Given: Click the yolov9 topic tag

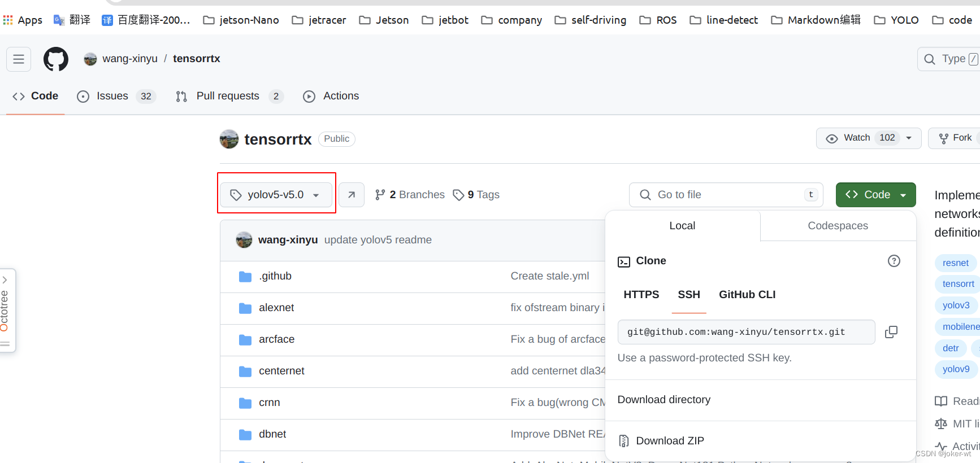Looking at the screenshot, I should [x=956, y=369].
